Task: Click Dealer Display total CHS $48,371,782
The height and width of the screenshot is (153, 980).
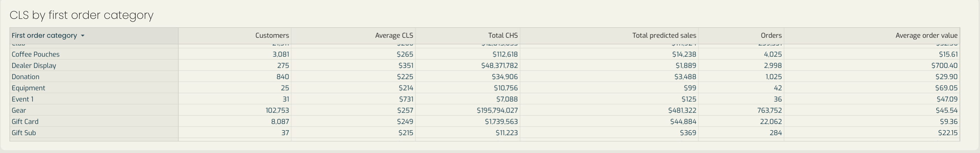Action: click(x=499, y=65)
